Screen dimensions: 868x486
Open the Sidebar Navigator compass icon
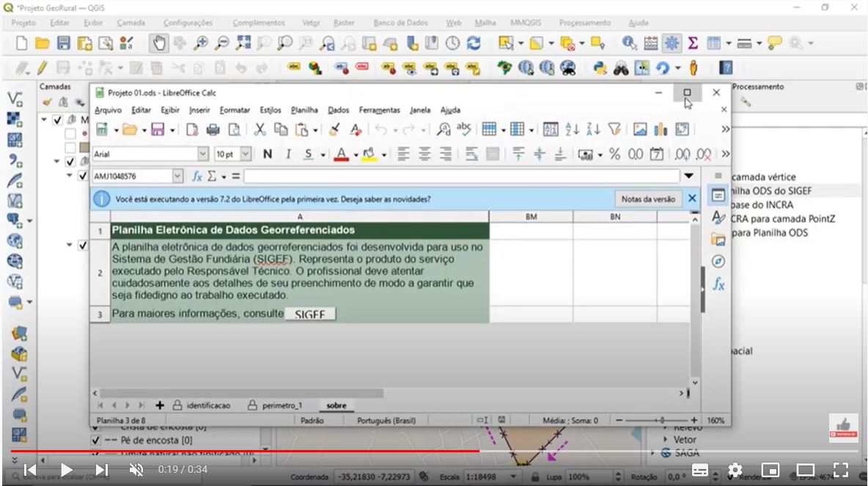point(718,261)
